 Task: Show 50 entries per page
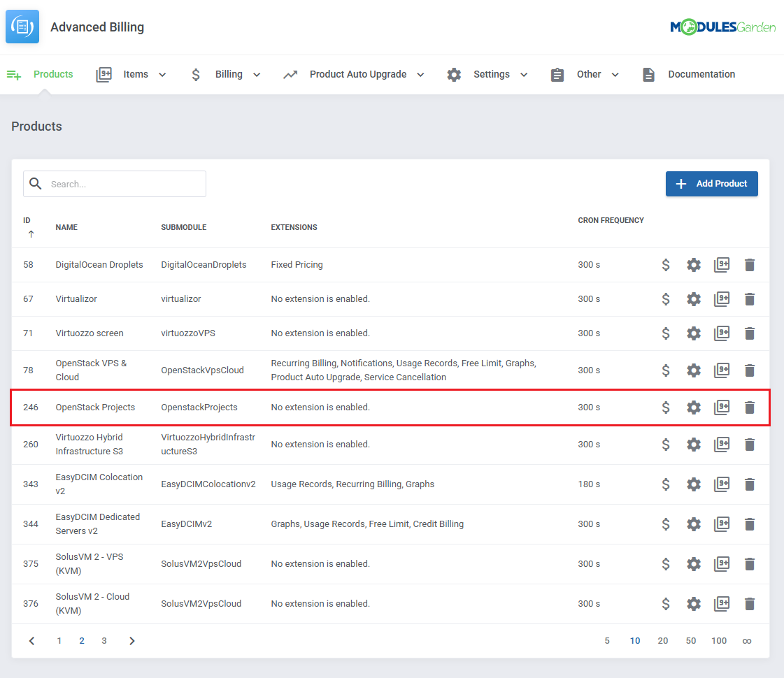coord(690,640)
